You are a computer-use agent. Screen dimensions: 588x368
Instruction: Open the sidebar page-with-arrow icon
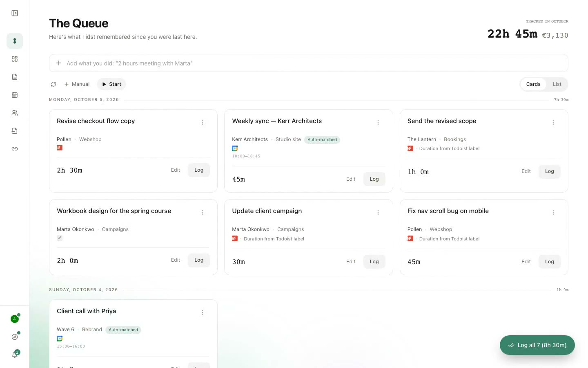[x=15, y=131]
